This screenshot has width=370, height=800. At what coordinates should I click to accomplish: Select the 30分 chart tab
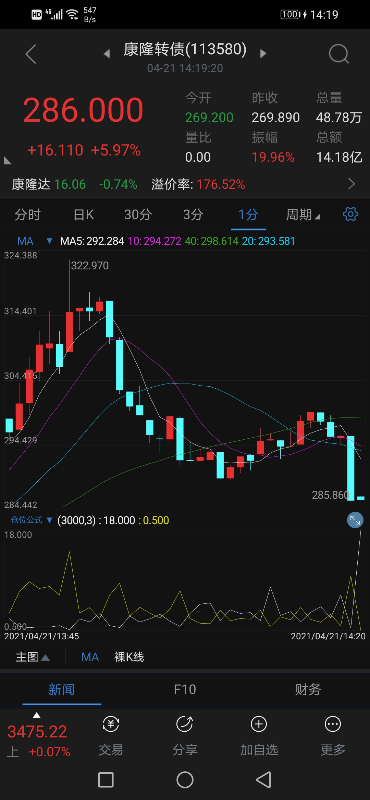click(x=138, y=215)
